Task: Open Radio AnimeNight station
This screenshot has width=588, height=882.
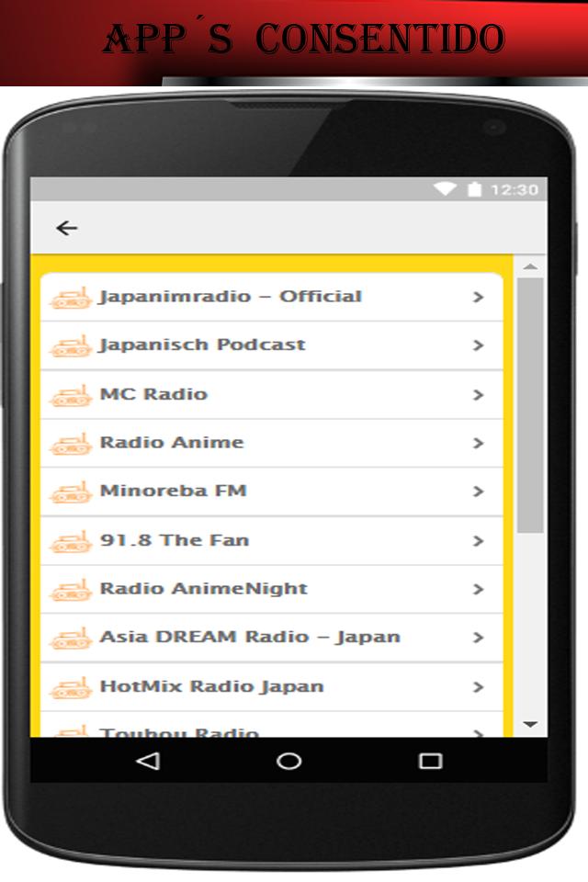Action: click(272, 590)
